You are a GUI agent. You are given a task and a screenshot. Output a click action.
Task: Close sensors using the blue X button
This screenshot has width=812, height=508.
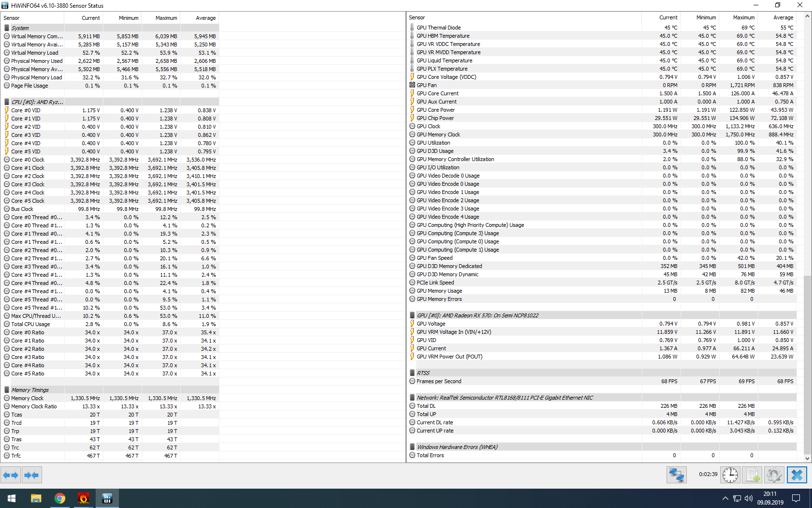click(x=797, y=475)
